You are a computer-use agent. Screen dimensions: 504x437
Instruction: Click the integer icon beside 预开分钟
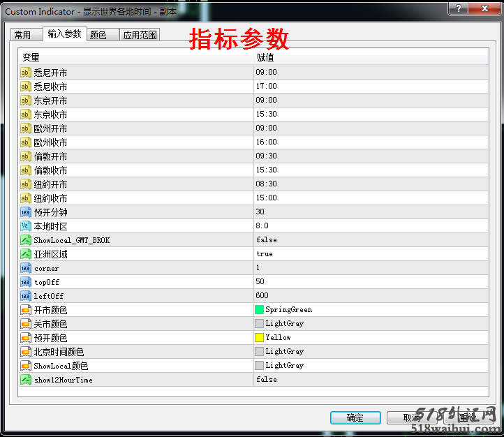25,212
